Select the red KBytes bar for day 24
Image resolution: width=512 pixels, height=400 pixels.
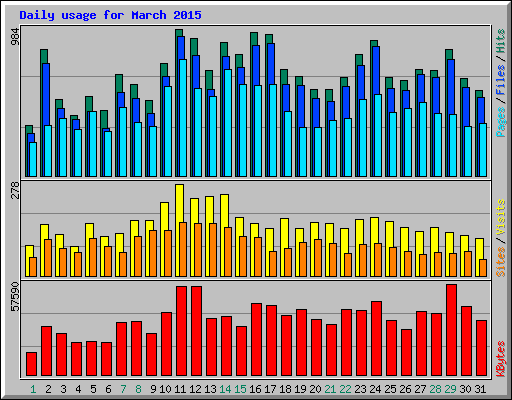click(x=376, y=339)
